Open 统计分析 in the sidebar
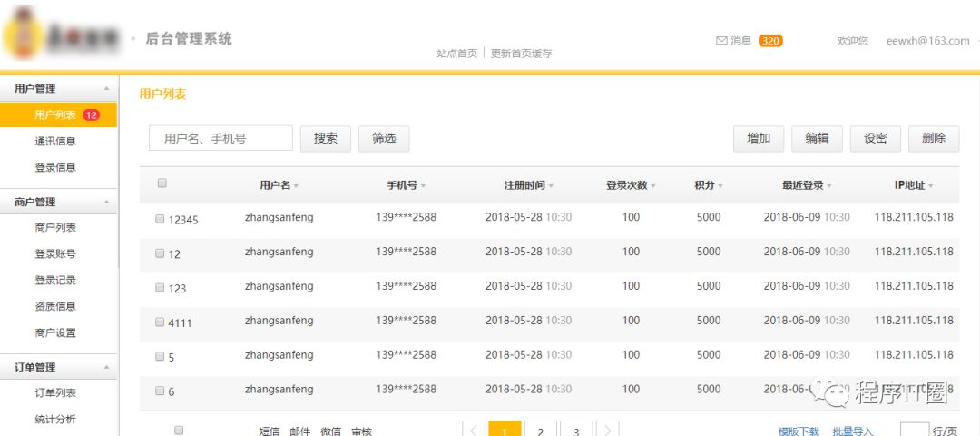The width and height of the screenshot is (980, 436). (55, 419)
